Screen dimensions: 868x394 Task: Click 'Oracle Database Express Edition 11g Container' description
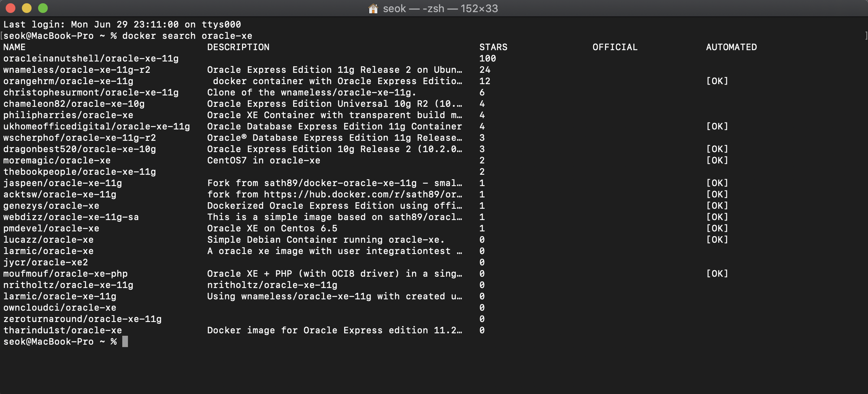tap(335, 127)
